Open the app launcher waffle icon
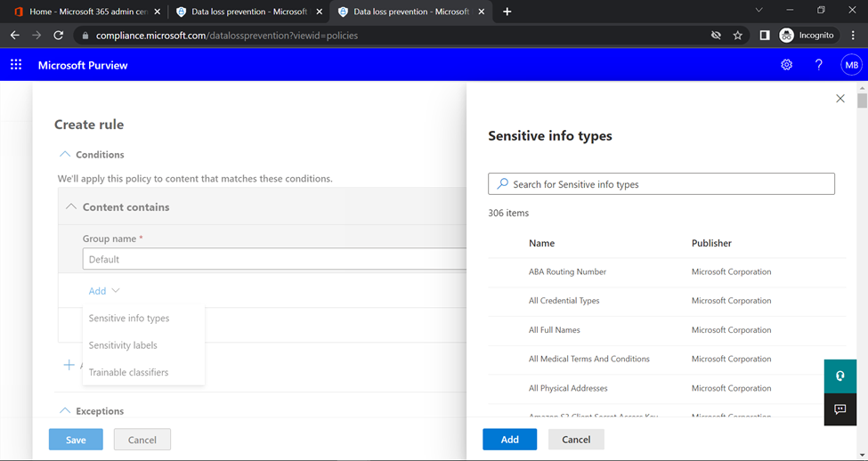 (16, 65)
